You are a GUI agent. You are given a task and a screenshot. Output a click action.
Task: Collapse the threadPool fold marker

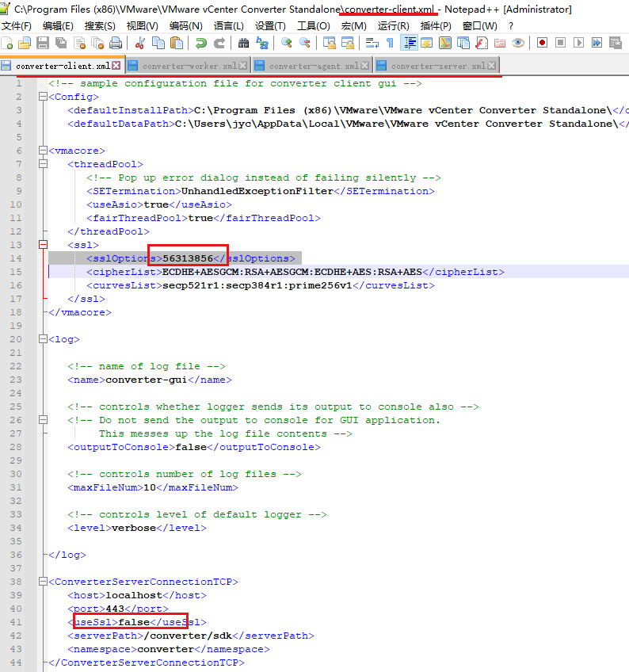[x=43, y=164]
